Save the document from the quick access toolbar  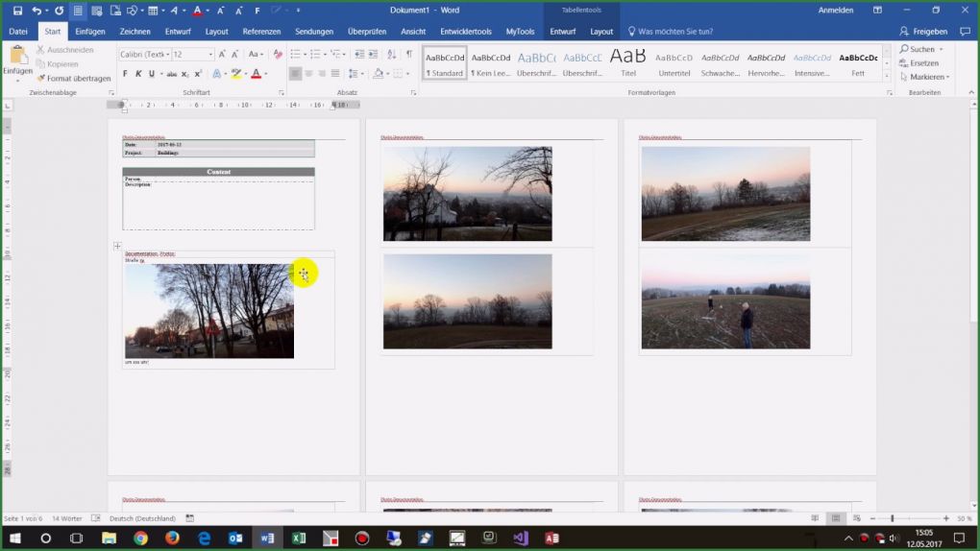pyautogui.click(x=17, y=10)
